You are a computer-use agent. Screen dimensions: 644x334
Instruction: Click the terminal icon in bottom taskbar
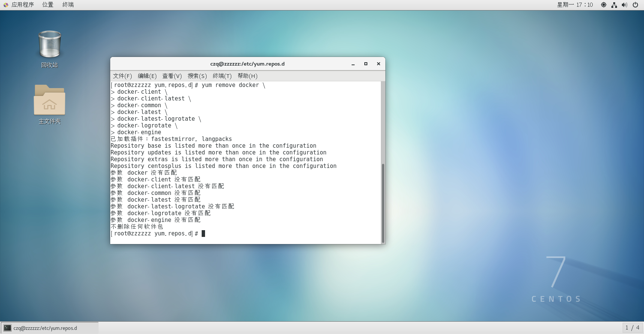[x=7, y=328]
